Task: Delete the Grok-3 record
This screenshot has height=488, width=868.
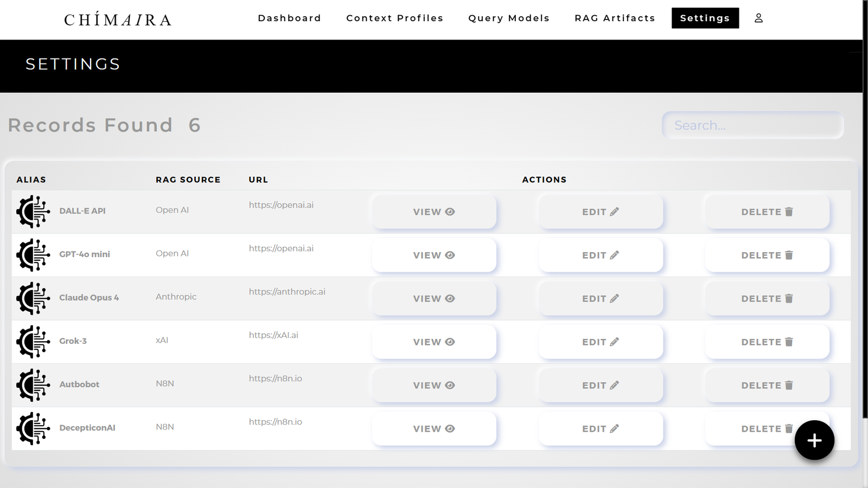Action: coord(767,342)
